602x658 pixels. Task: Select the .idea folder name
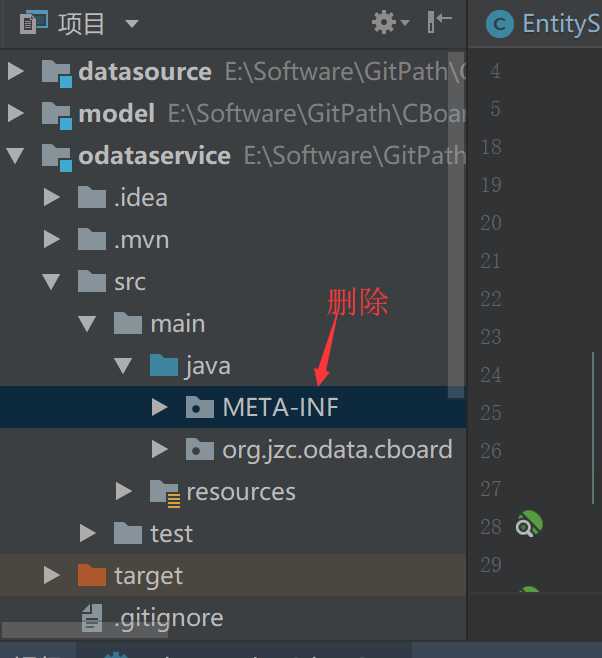coord(141,198)
